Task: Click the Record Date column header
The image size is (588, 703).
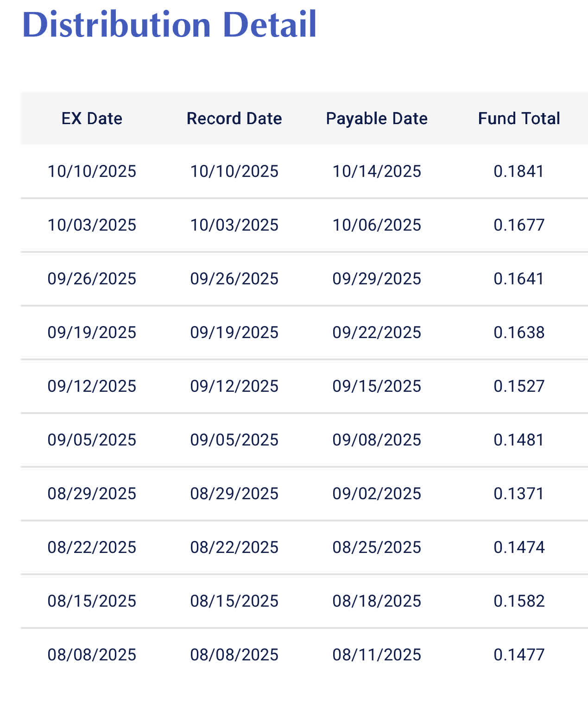Action: [x=234, y=119]
